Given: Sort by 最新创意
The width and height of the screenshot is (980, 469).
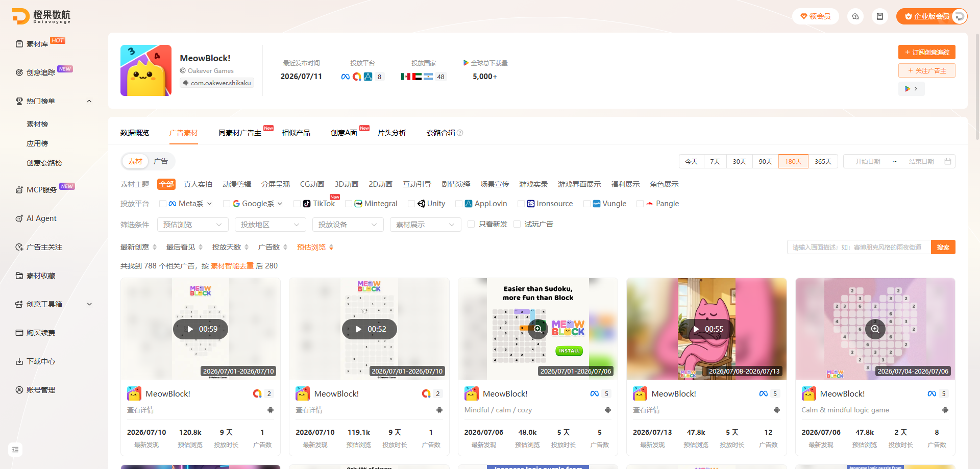Looking at the screenshot, I should (138, 247).
